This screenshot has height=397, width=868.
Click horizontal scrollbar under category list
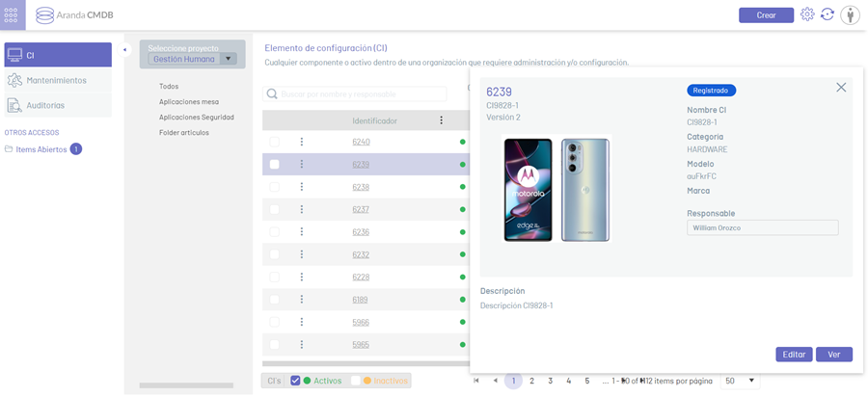(186, 385)
